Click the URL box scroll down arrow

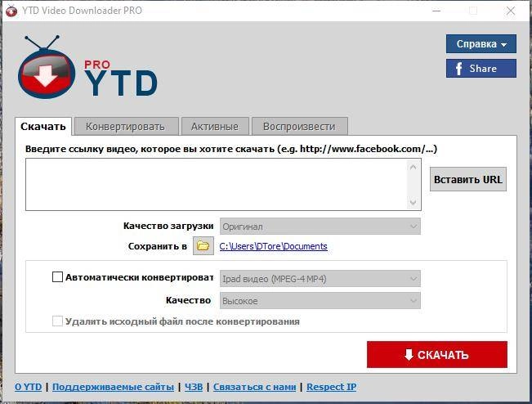click(x=413, y=202)
